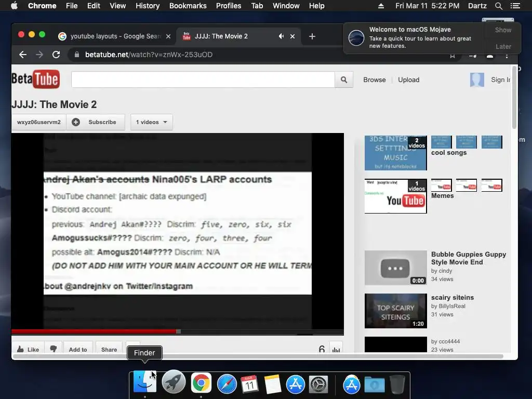Click Add to button
Screen dimensions: 532x399
(78, 349)
